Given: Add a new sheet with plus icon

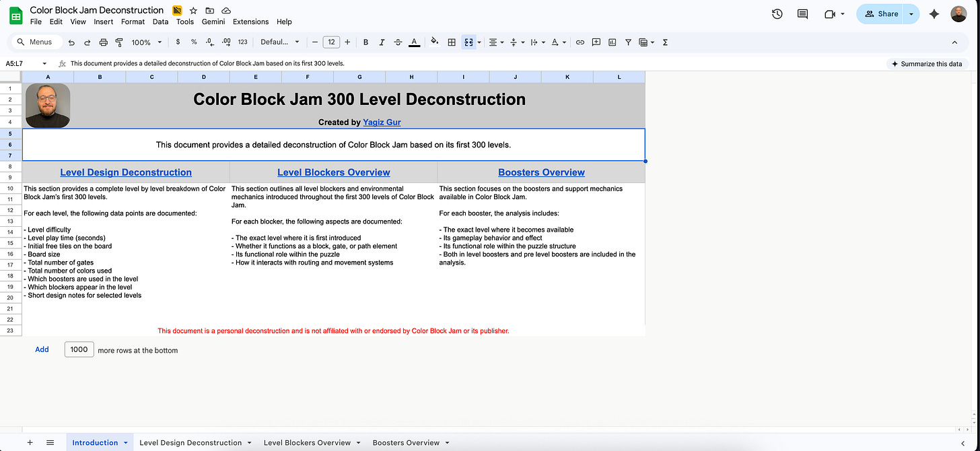Looking at the screenshot, I should coord(30,442).
